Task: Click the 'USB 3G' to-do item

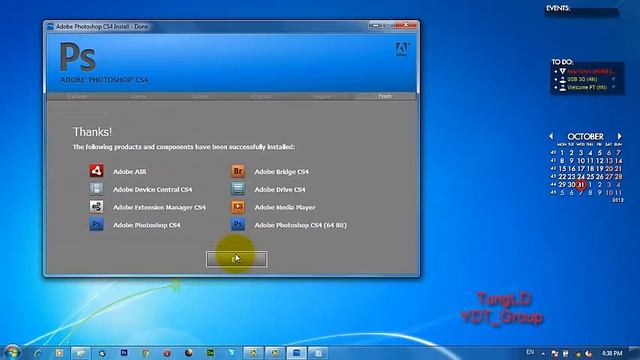Action: 582,79
